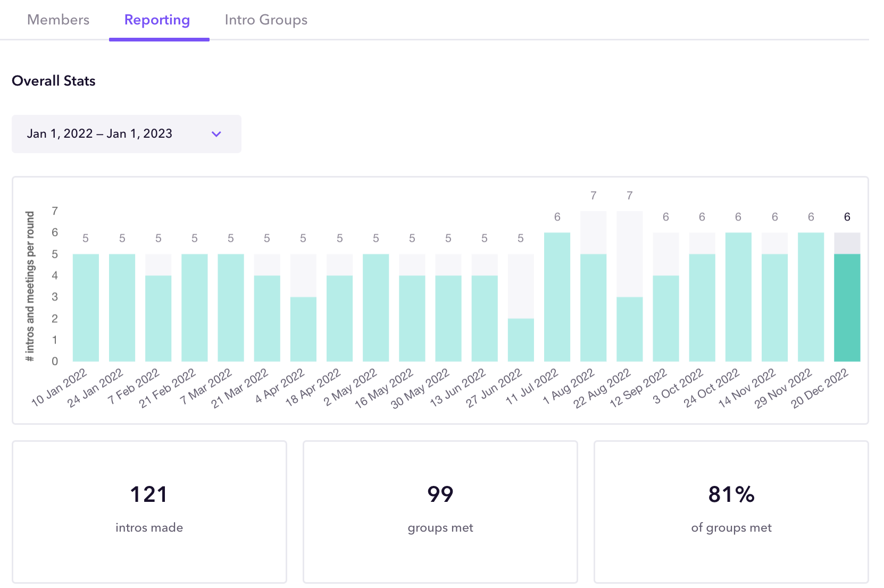Click the 16 May 2022 bar
This screenshot has height=588, width=884.
click(412, 308)
